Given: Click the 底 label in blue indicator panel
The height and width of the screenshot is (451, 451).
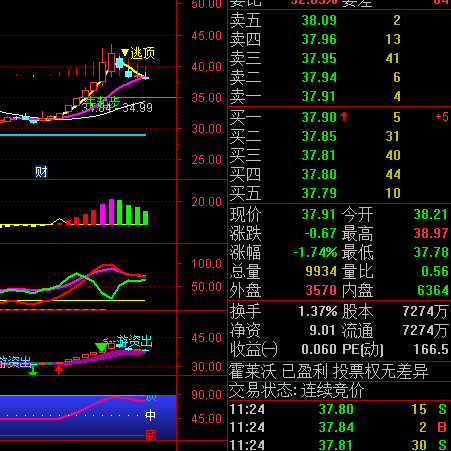Looking at the screenshot, I should click(x=151, y=435).
